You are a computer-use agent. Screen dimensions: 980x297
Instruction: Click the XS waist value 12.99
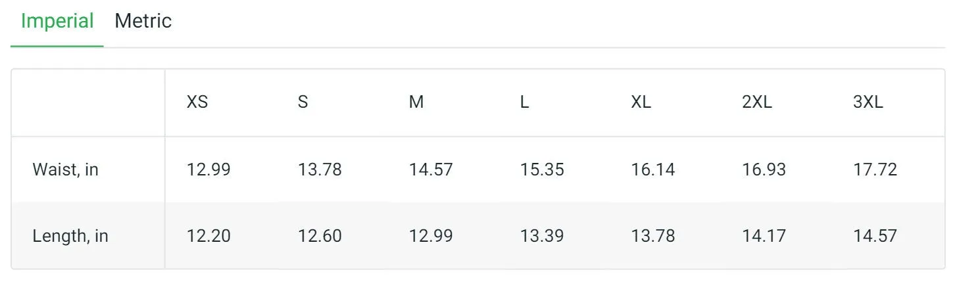[208, 170]
